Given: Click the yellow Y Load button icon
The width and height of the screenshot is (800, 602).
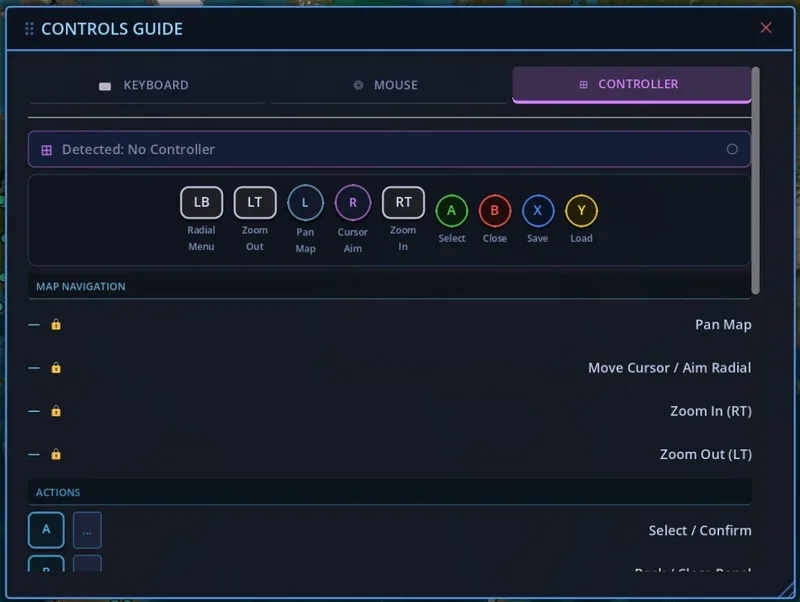Looking at the screenshot, I should [581, 211].
